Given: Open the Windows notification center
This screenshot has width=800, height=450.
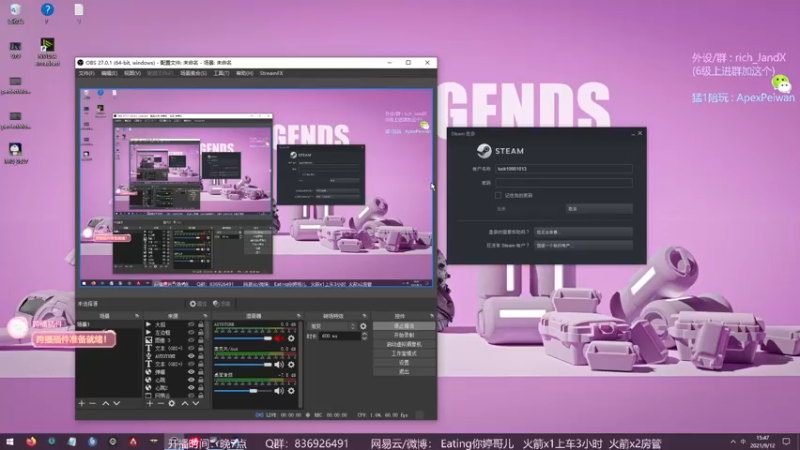Looking at the screenshot, I should tap(786, 442).
